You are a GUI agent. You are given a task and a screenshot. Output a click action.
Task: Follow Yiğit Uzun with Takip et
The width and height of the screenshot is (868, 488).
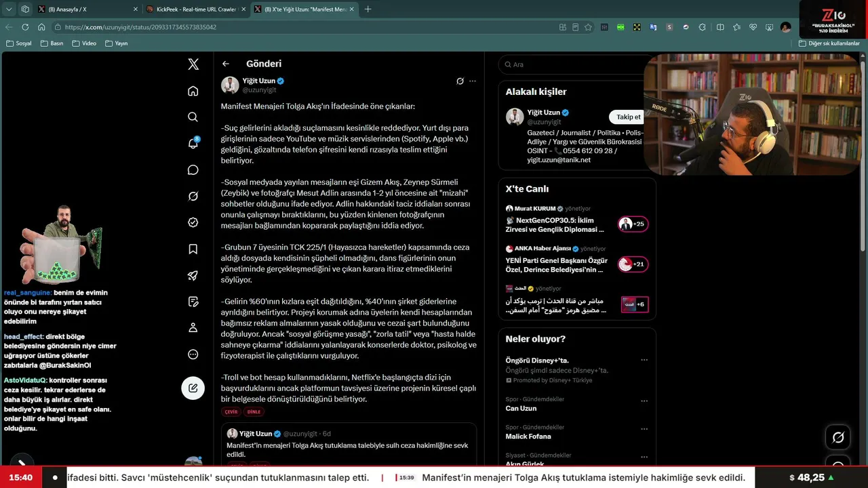[x=628, y=117]
